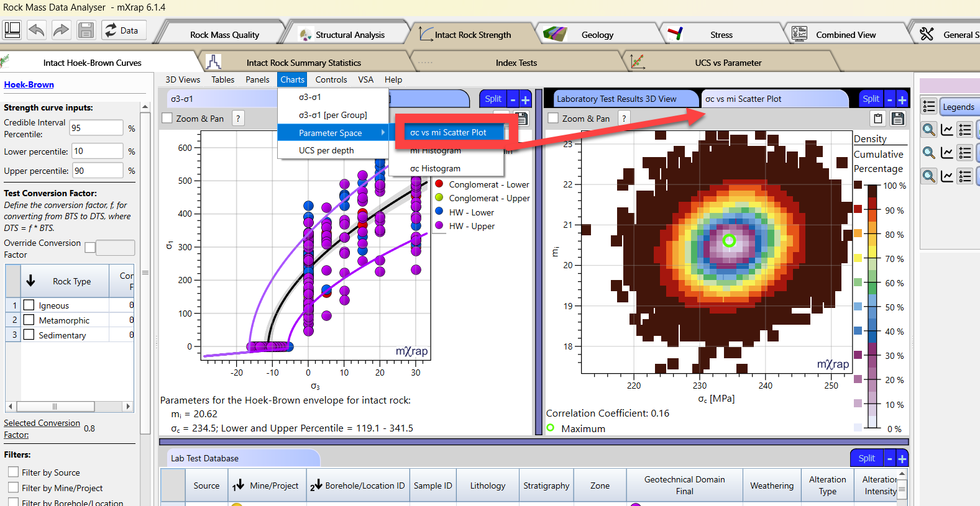The image size is (980, 506).
Task: Click the Split button above the σc vs mi scatter plot
Action: (871, 99)
